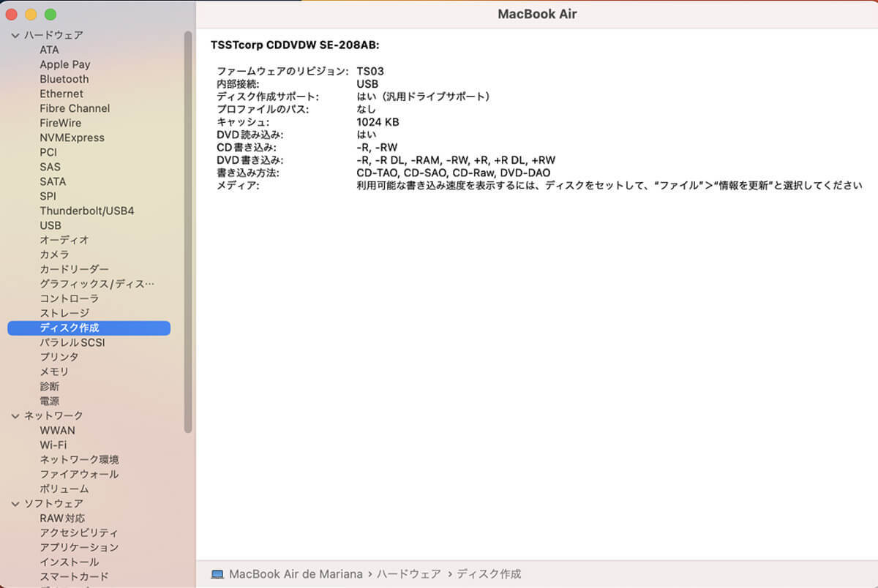Select 電源 in the sidebar

[x=50, y=401]
